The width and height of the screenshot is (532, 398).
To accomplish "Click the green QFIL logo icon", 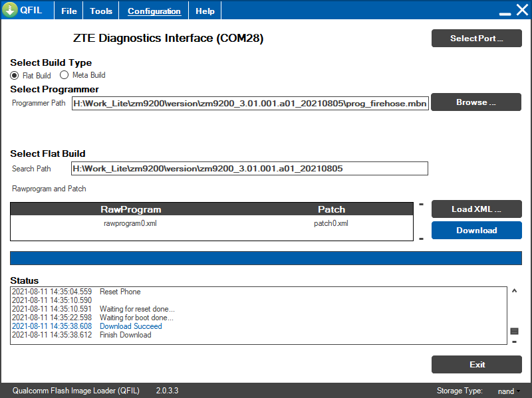I will click(x=11, y=10).
